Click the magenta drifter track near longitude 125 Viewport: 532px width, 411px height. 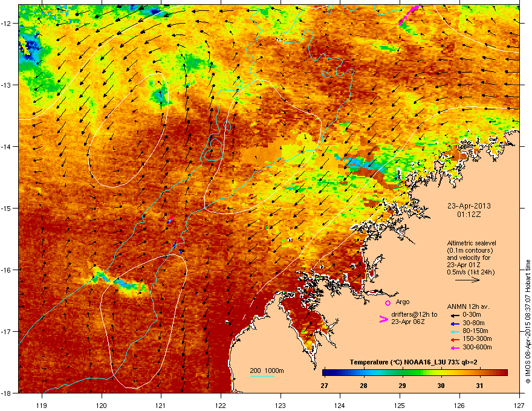pyautogui.click(x=410, y=15)
